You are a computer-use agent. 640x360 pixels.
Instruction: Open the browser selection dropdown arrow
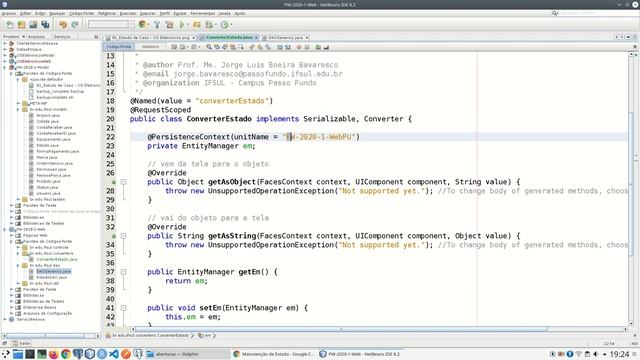[148, 24]
